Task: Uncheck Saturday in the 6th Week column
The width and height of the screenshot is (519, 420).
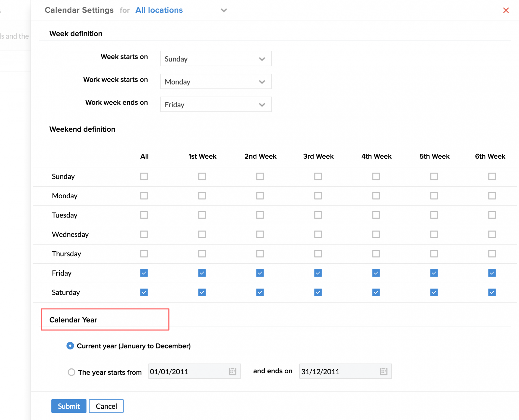Action: [492, 292]
